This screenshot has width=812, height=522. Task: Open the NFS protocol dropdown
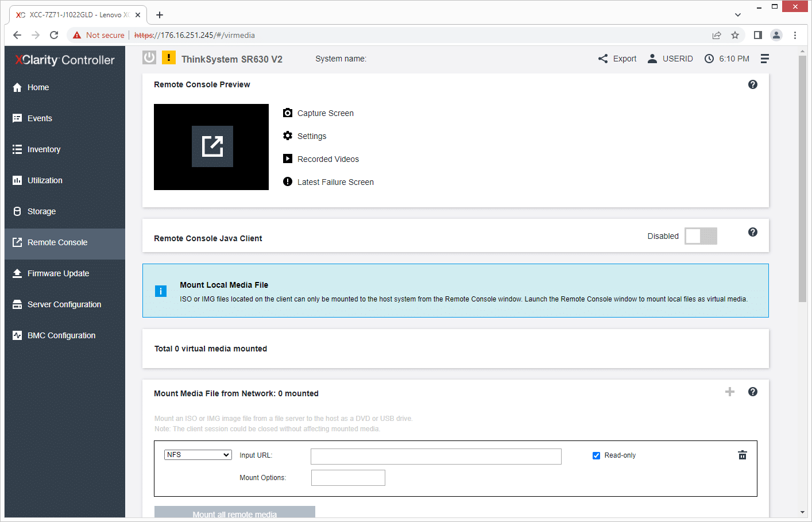coord(198,455)
